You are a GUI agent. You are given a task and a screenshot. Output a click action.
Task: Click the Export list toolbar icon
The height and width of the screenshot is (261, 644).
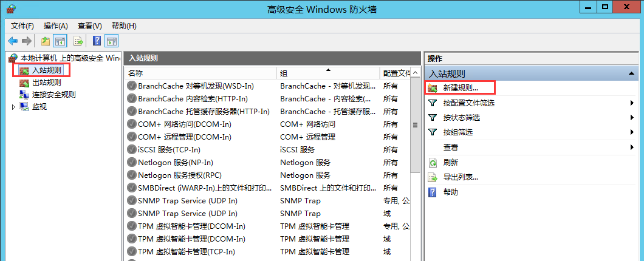pyautogui.click(x=78, y=41)
